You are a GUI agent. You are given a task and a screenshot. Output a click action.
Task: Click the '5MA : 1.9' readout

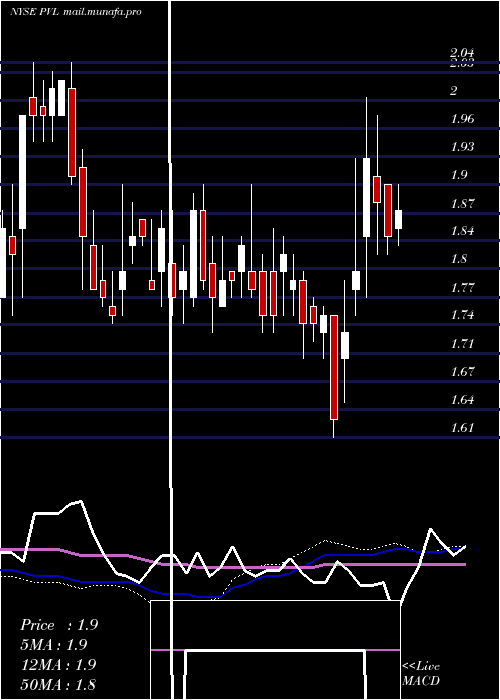(54, 645)
